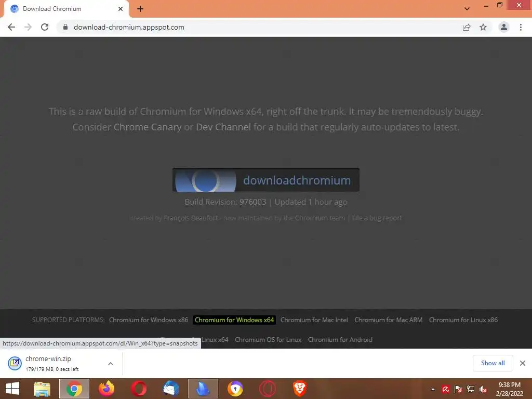Select Chromium for Windows x64 platform
Screen dimensions: 532x399
(x=234, y=320)
